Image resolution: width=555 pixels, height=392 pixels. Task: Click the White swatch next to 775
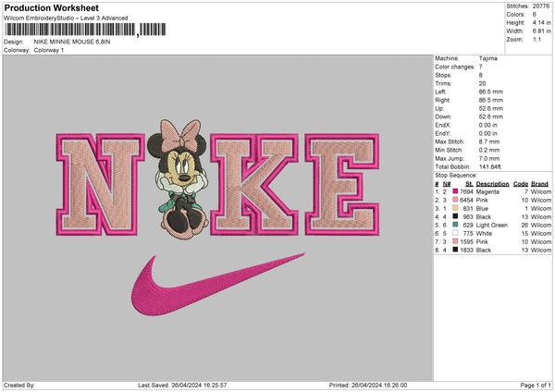point(455,233)
